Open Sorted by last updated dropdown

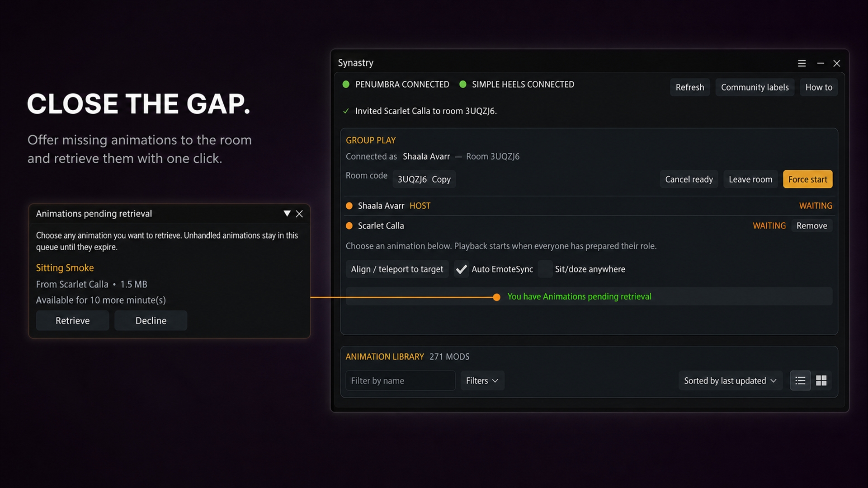[730, 380]
